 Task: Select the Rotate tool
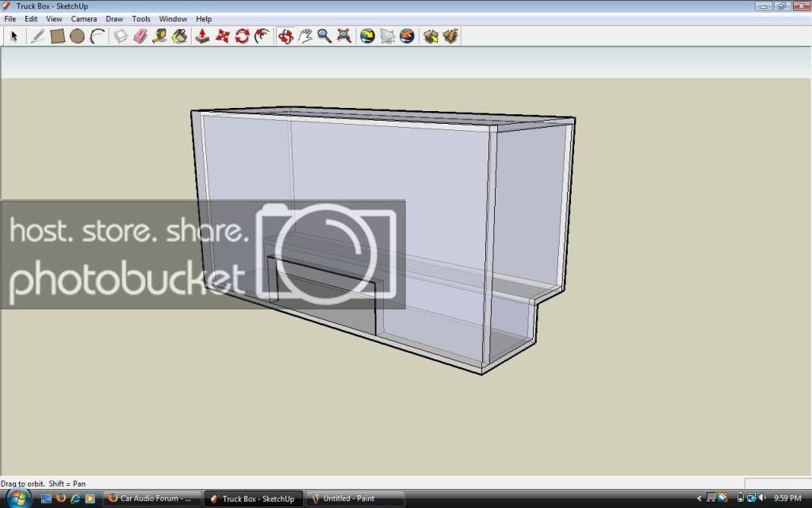tap(242, 37)
